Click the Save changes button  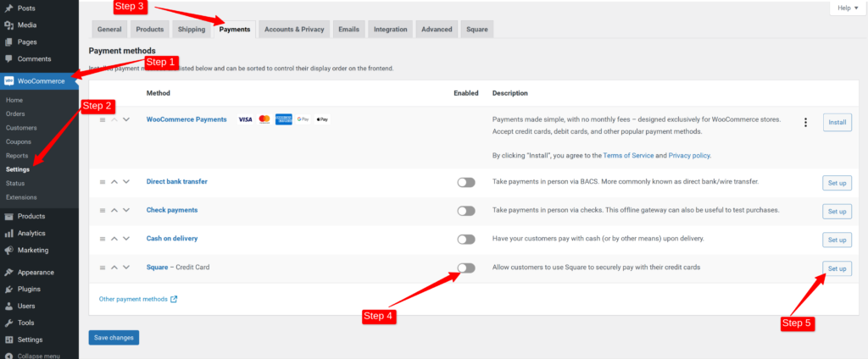pyautogui.click(x=114, y=338)
